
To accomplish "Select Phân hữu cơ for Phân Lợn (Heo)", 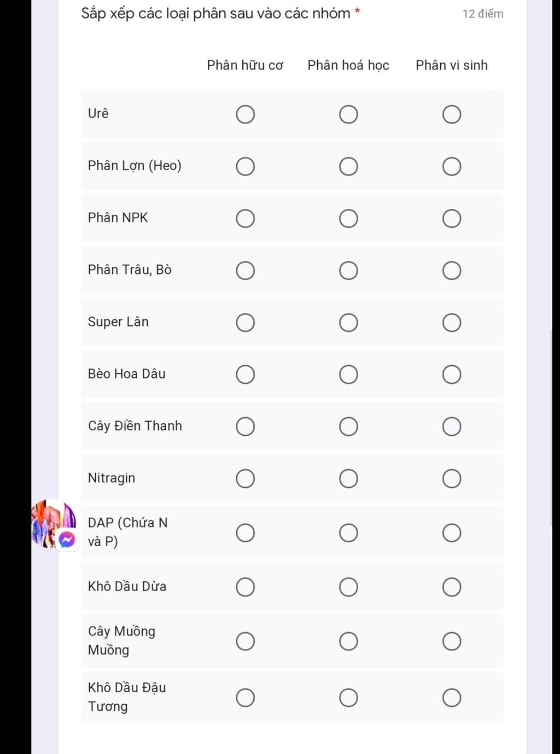I will 245,166.
